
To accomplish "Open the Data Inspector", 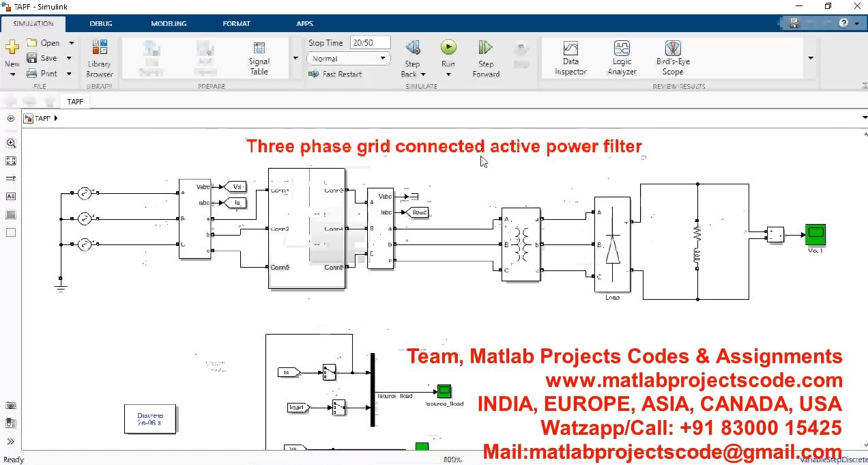I will click(x=570, y=58).
